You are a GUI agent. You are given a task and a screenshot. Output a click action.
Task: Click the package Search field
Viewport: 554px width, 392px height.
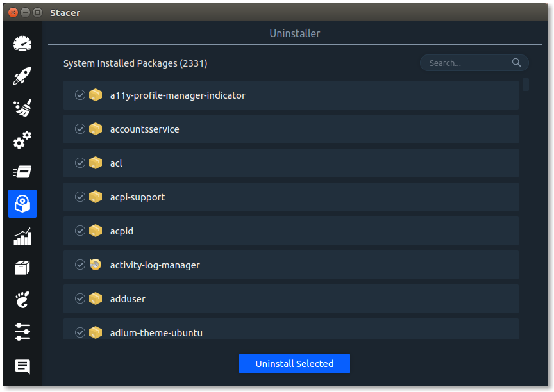[x=474, y=63]
